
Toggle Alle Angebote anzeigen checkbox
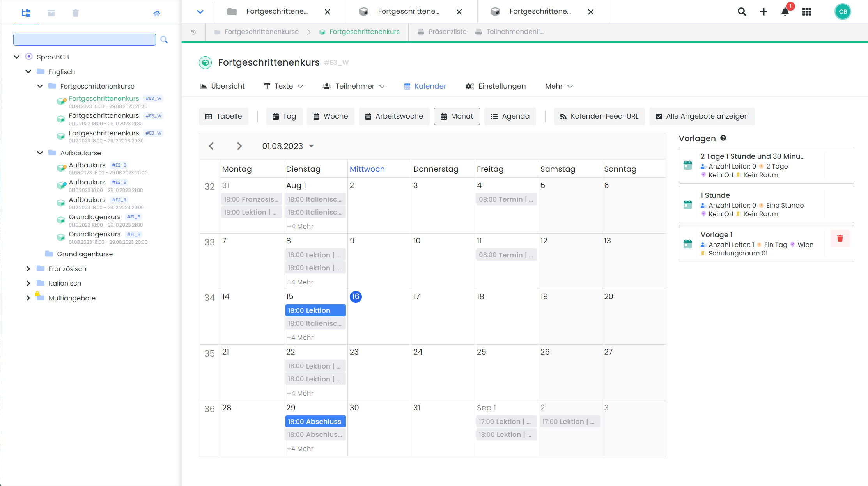coord(659,116)
